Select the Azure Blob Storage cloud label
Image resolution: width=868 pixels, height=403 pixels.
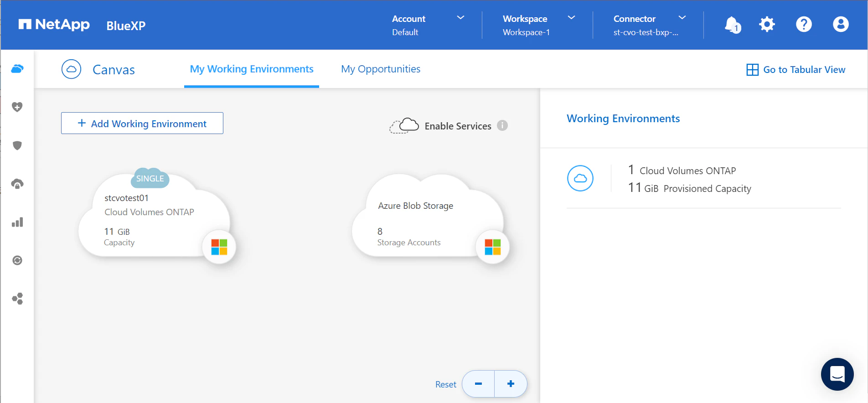(416, 206)
